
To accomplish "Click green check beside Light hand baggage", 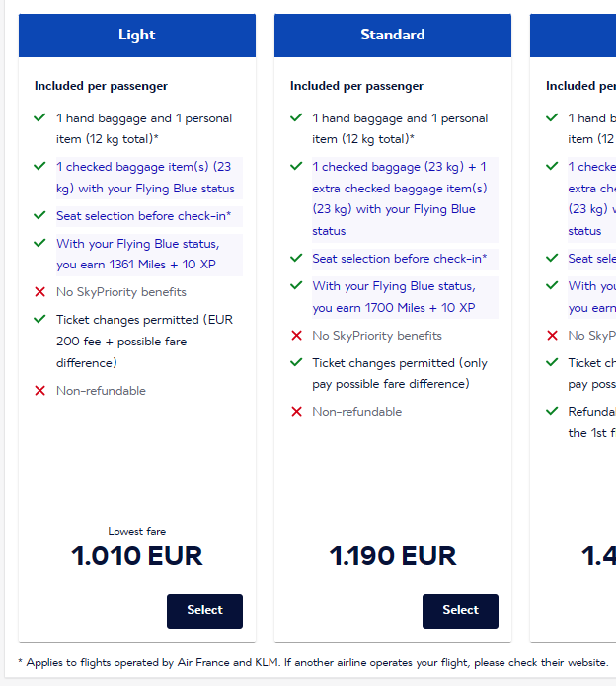I will (39, 117).
